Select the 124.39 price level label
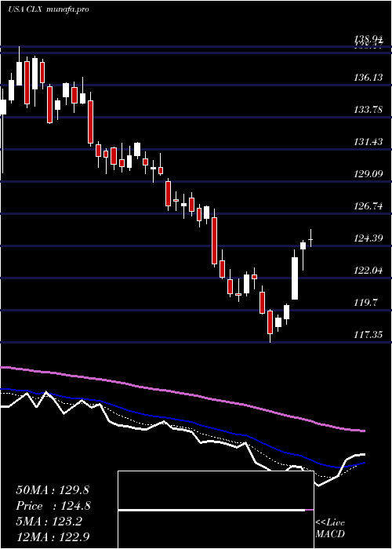The width and height of the screenshot is (392, 549). pyautogui.click(x=368, y=238)
